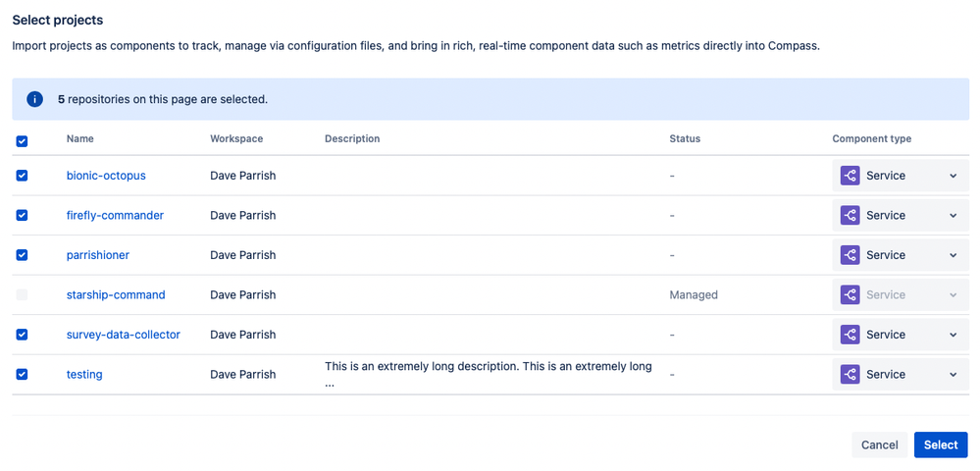The width and height of the screenshot is (980, 471).
Task: Uncheck the firefly-commander checkbox
Action: (22, 215)
